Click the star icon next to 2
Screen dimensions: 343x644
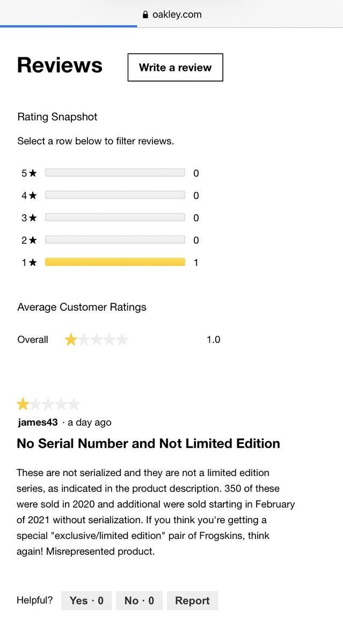[x=33, y=240]
